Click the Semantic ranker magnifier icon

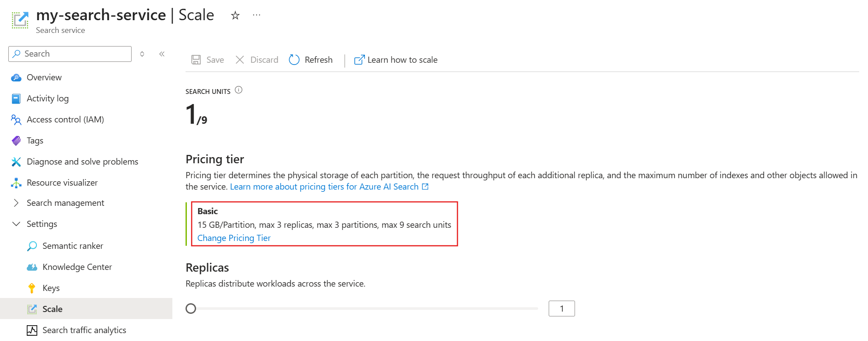[x=32, y=246]
